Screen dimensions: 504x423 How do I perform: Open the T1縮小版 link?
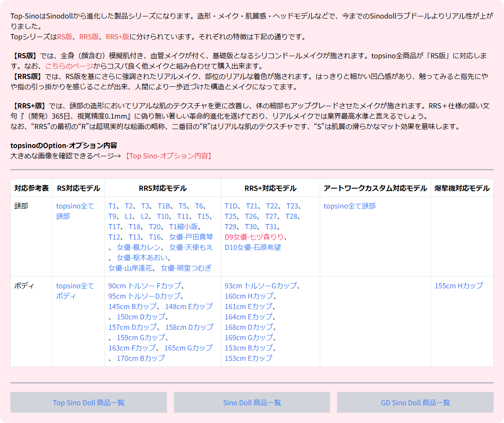pos(183,227)
